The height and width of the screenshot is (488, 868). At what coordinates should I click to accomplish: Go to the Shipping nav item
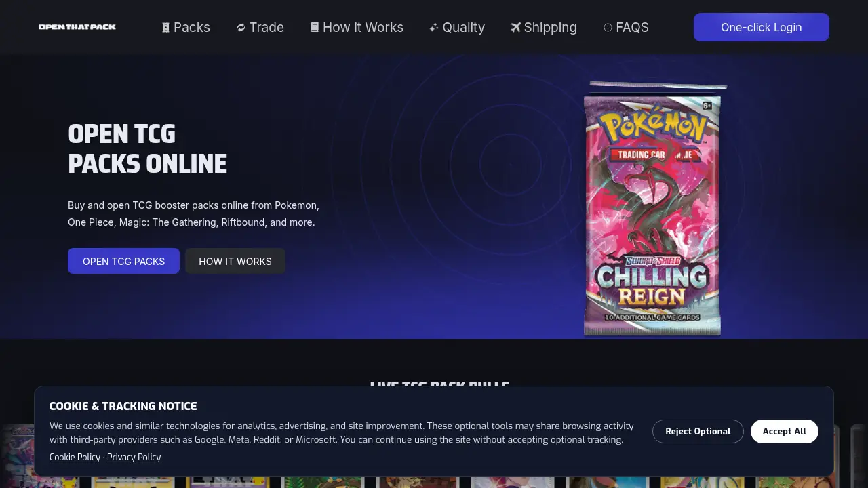pos(544,27)
